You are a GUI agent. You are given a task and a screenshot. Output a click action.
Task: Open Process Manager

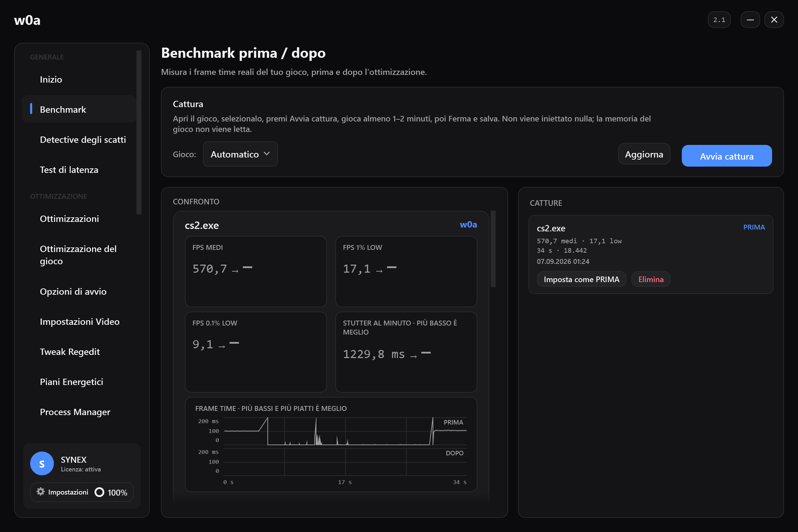point(79,412)
